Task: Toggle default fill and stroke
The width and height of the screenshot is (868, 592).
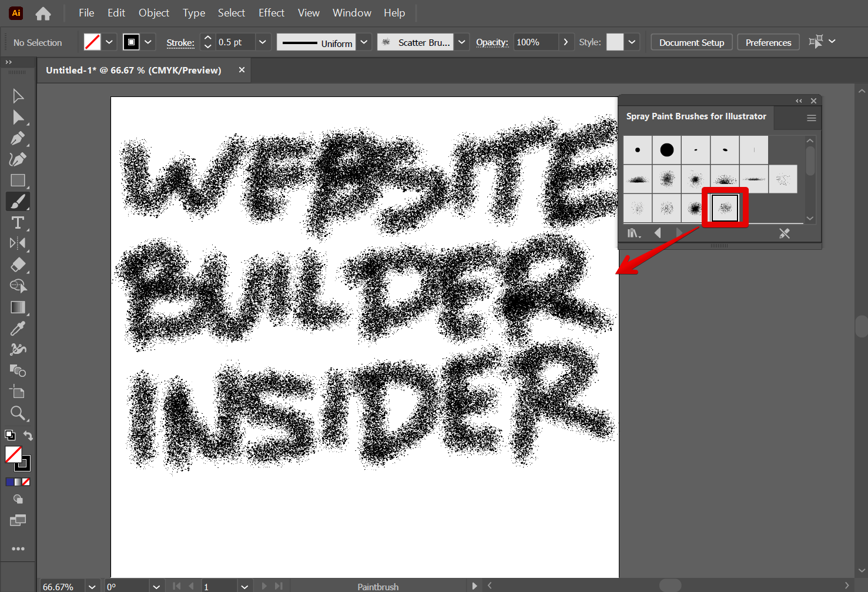Action: 10,436
